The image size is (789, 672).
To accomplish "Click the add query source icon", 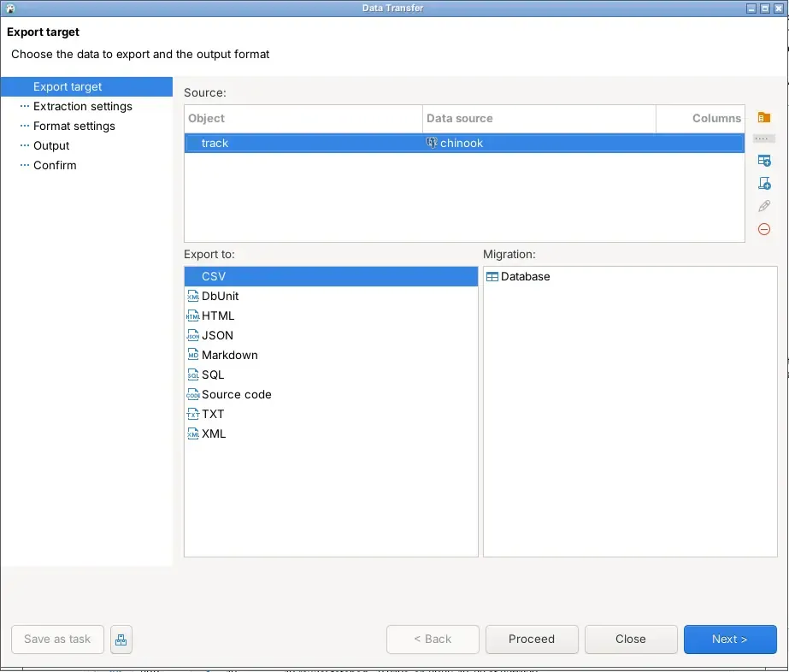I will pos(764,183).
